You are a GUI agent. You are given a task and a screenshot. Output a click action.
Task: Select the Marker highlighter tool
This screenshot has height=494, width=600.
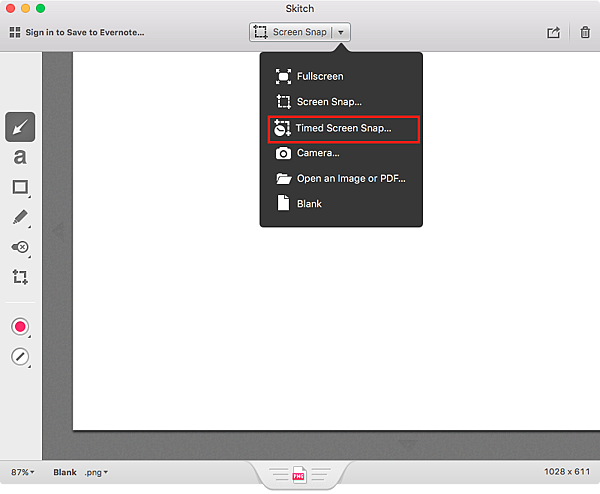tap(20, 217)
